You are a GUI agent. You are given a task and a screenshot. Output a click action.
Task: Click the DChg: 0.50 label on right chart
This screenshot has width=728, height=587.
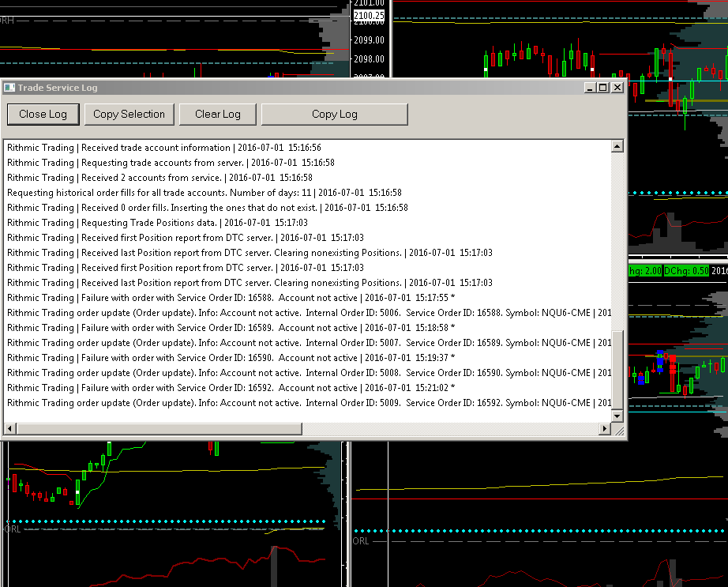click(x=686, y=271)
